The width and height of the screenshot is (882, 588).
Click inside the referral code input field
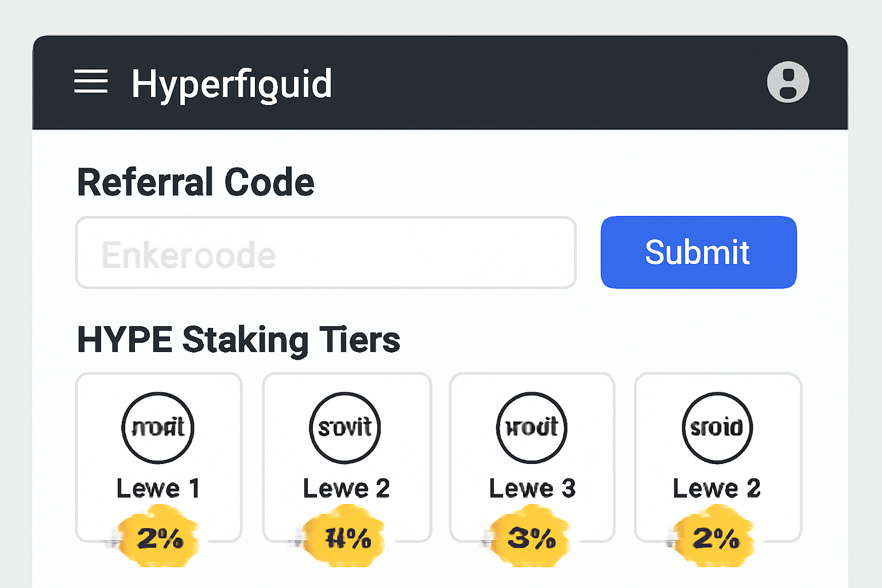326,252
